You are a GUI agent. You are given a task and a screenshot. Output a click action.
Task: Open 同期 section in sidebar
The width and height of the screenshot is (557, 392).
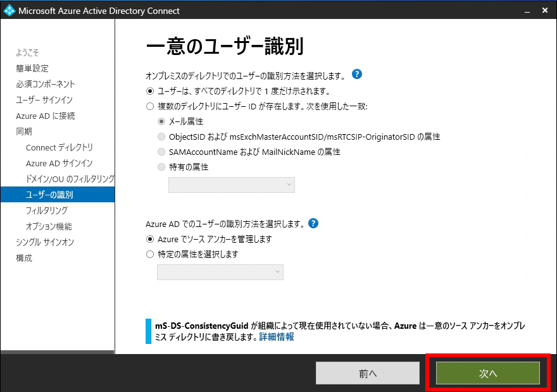tap(24, 132)
